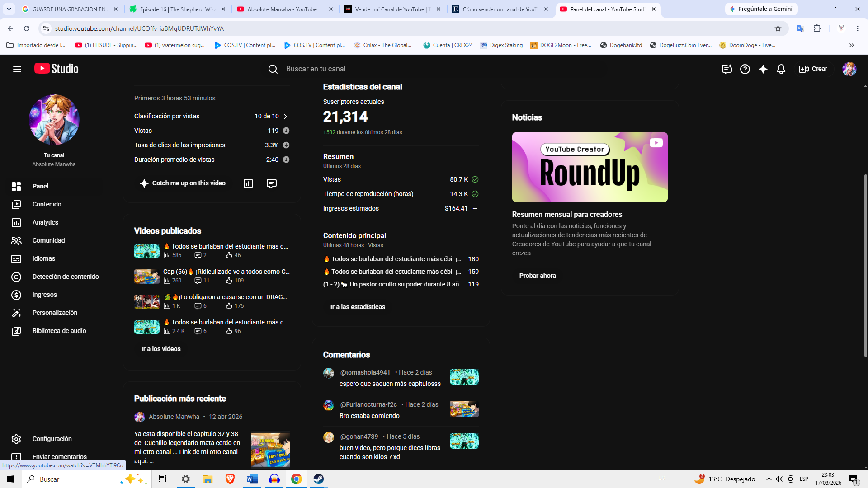Open the YouTube Studio hamburger menu
The height and width of the screenshot is (488, 868).
pyautogui.click(x=17, y=69)
